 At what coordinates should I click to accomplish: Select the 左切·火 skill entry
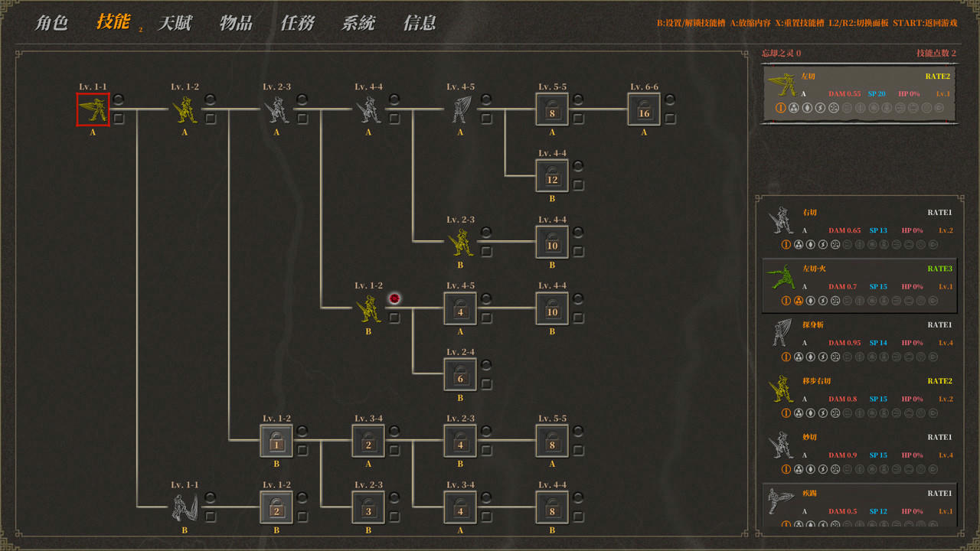[860, 285]
